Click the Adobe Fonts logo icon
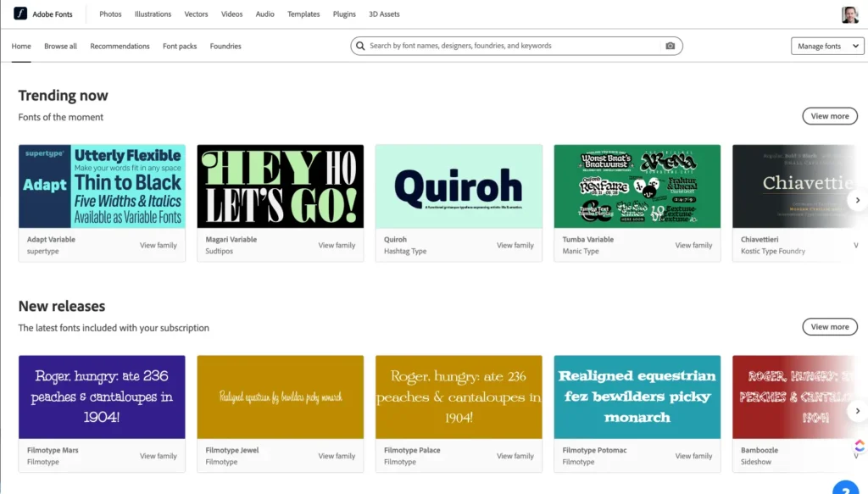The width and height of the screenshot is (868, 494). tap(20, 14)
